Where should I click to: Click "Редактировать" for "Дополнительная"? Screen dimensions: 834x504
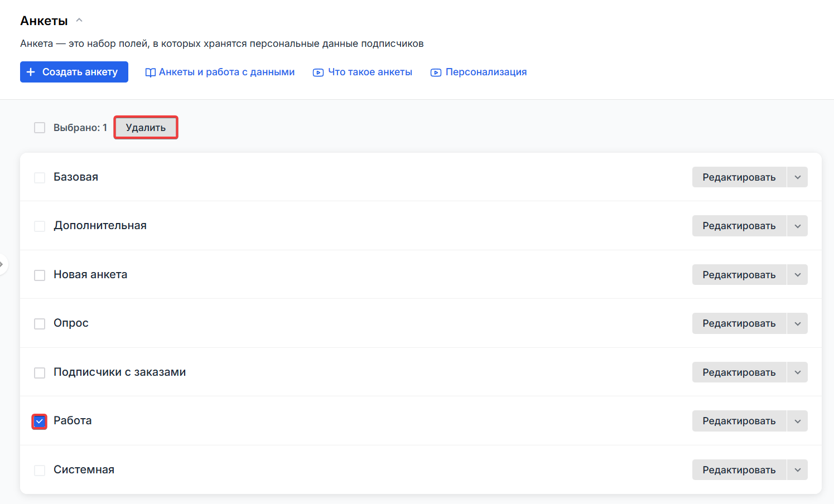pos(739,226)
